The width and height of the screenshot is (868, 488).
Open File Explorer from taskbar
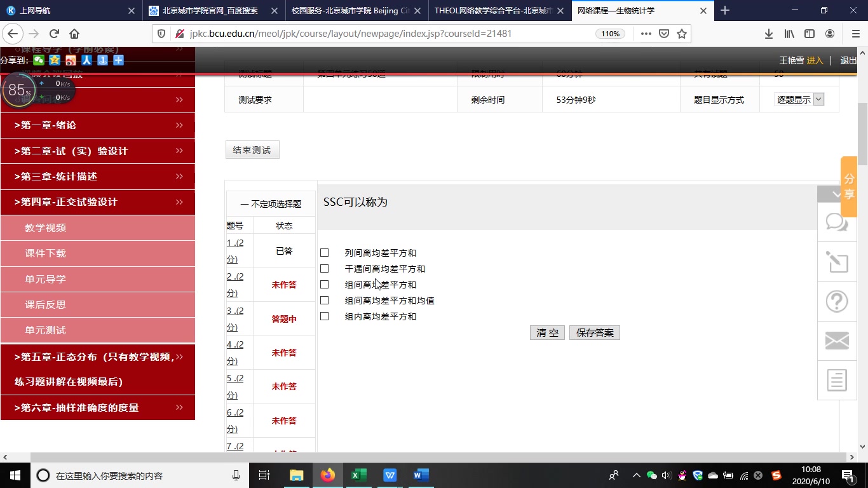(297, 475)
